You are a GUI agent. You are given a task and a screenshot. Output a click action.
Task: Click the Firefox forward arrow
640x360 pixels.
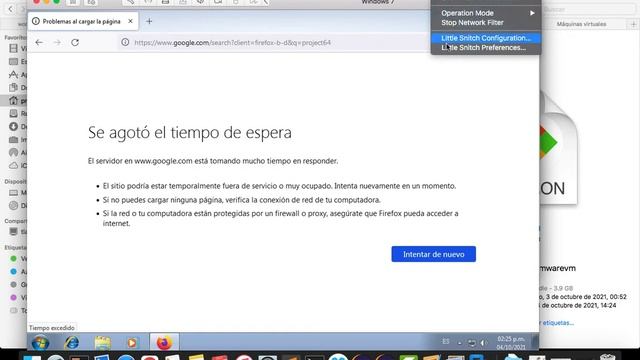click(57, 42)
